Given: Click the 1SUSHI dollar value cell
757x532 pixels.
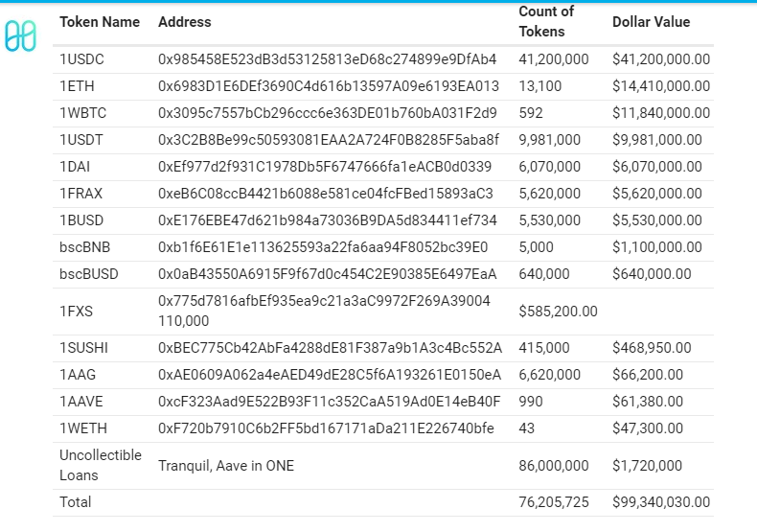Looking at the screenshot, I should coord(652,348).
